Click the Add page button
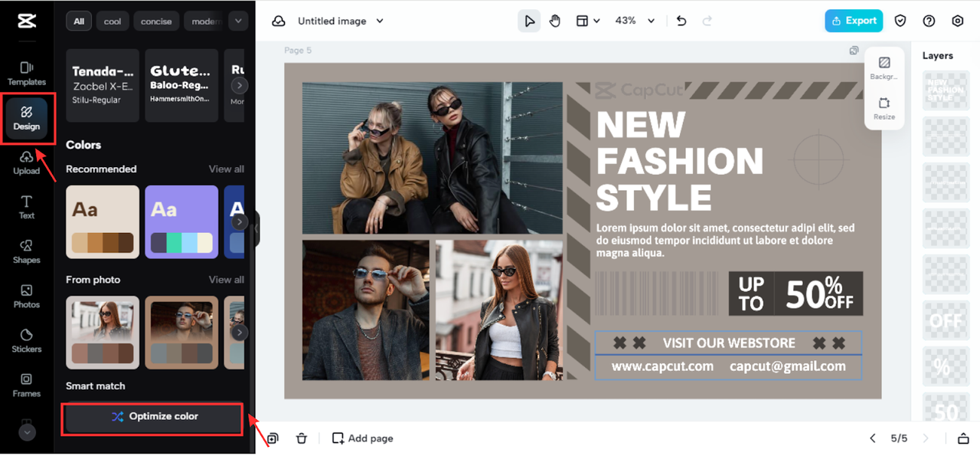This screenshot has width=980, height=456. [x=363, y=438]
